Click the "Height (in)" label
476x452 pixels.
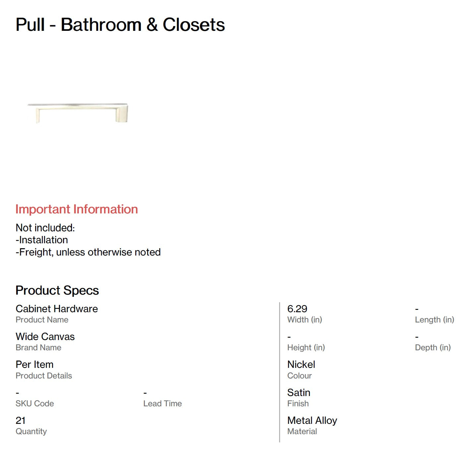click(x=306, y=348)
